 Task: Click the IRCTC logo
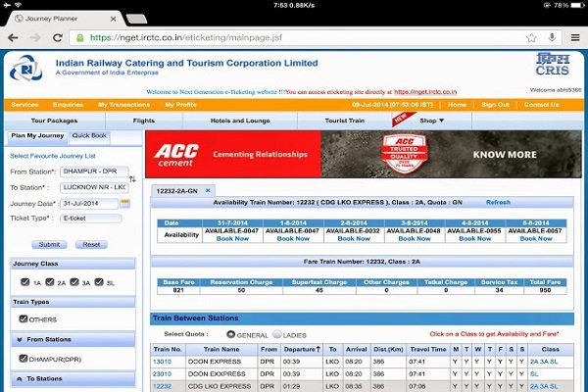(x=27, y=71)
